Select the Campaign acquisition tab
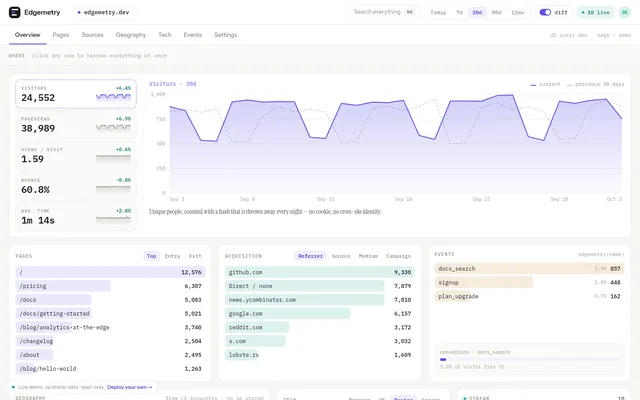Viewport: 640px width, 400px height. click(398, 256)
